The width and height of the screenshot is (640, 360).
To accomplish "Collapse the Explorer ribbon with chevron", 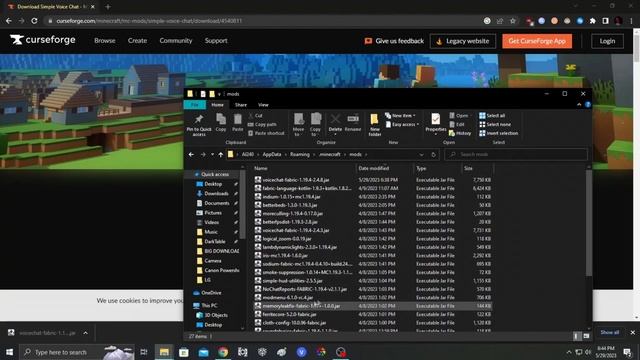I will tap(579, 105).
